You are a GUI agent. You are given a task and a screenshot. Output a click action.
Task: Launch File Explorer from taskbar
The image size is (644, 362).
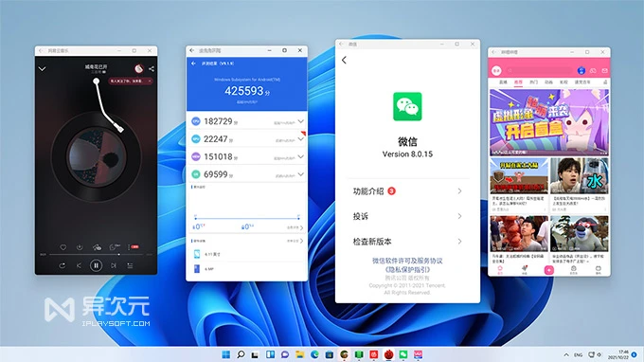(300, 354)
